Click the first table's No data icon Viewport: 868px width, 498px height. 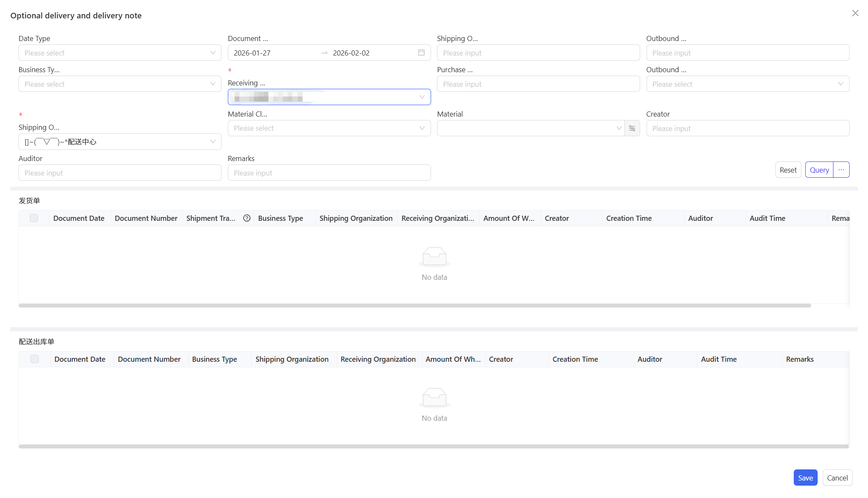[x=434, y=256]
